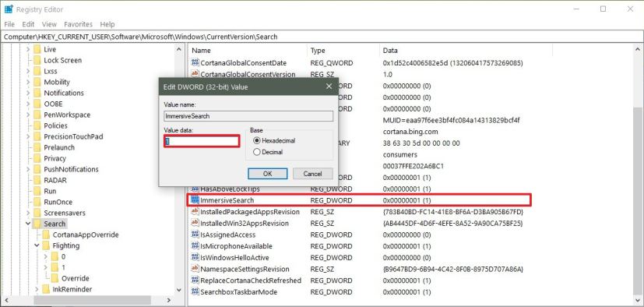The image size is (644, 307).
Task: Click the OOBE folder icon
Action: (37, 104)
